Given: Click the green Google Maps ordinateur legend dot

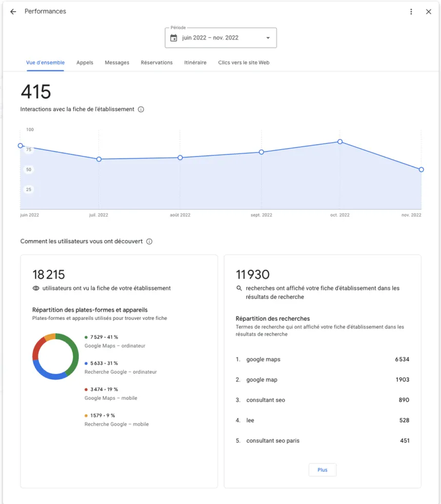Looking at the screenshot, I should 86,337.
